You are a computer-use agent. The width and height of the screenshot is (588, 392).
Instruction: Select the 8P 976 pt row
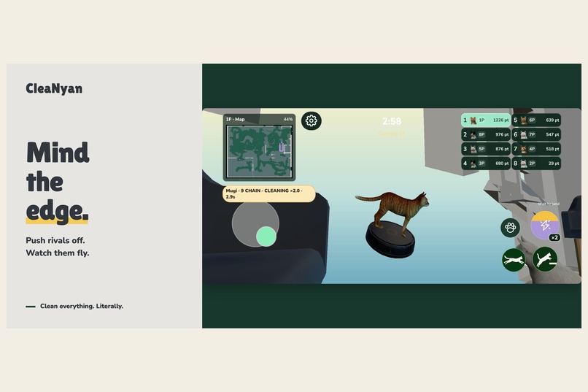pos(486,134)
